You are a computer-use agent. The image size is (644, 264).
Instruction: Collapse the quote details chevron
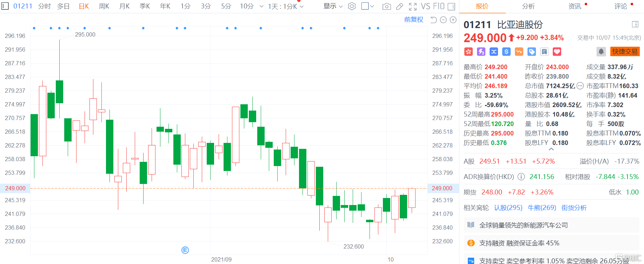click(x=551, y=149)
